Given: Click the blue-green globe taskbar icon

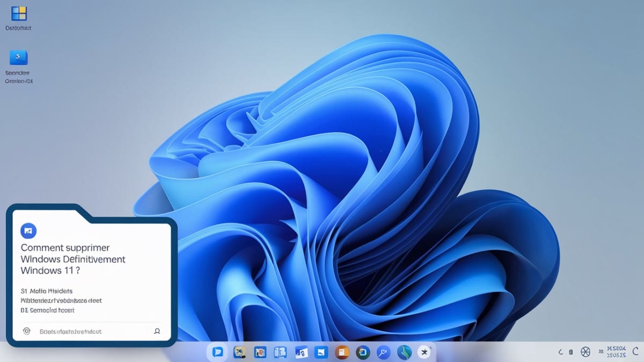Looking at the screenshot, I should [x=404, y=352].
